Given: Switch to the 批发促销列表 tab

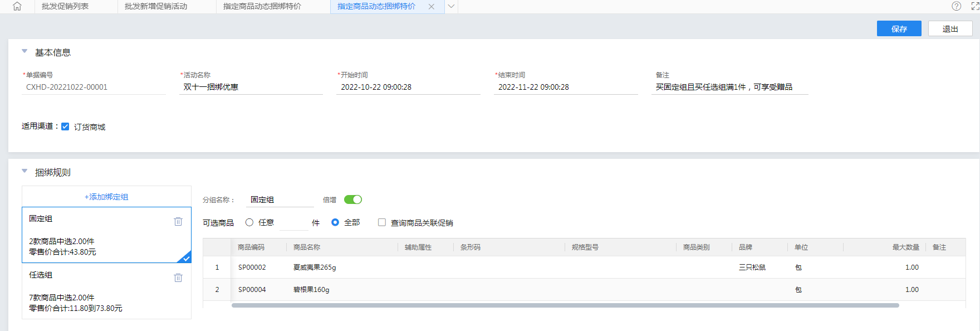Looking at the screenshot, I should (x=65, y=7).
